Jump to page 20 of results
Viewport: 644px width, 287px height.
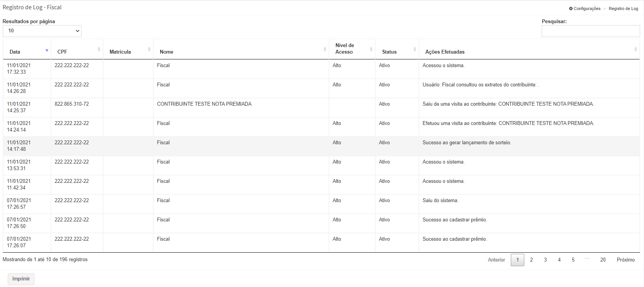[603, 260]
